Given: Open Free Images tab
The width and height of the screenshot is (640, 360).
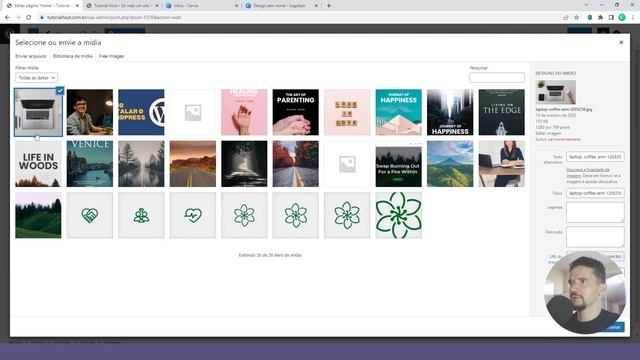Looking at the screenshot, I should tap(111, 56).
